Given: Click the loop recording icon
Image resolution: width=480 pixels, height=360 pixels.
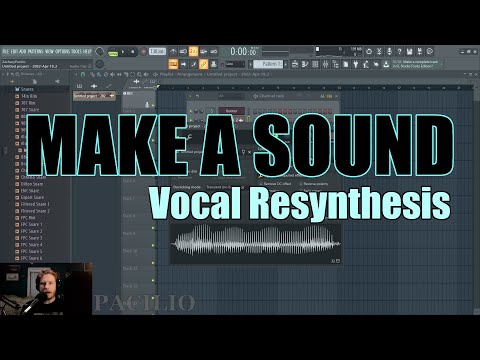Looking at the screenshot, I should (214, 51).
